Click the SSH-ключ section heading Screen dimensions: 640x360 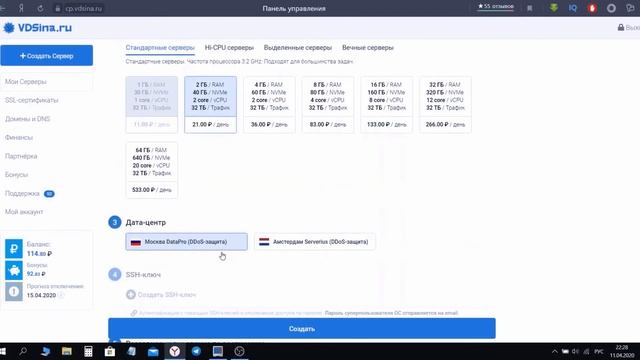pyautogui.click(x=143, y=275)
